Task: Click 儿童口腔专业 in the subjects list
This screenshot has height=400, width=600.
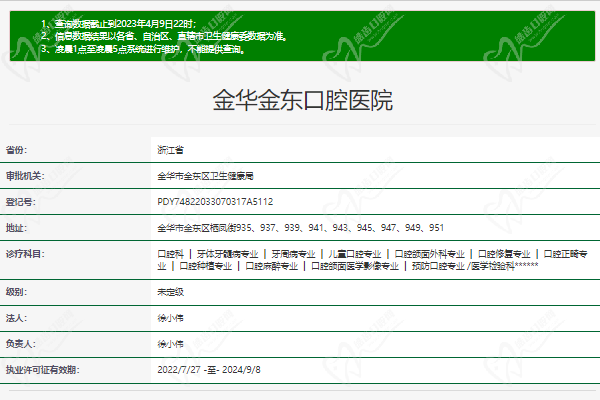Action: (355, 254)
